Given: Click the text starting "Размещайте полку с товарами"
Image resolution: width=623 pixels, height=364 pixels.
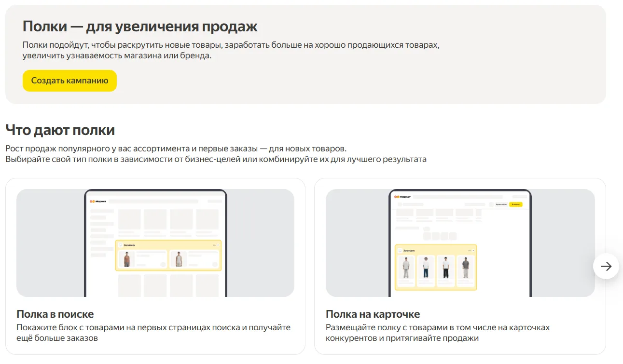Looking at the screenshot, I should pos(438,333).
